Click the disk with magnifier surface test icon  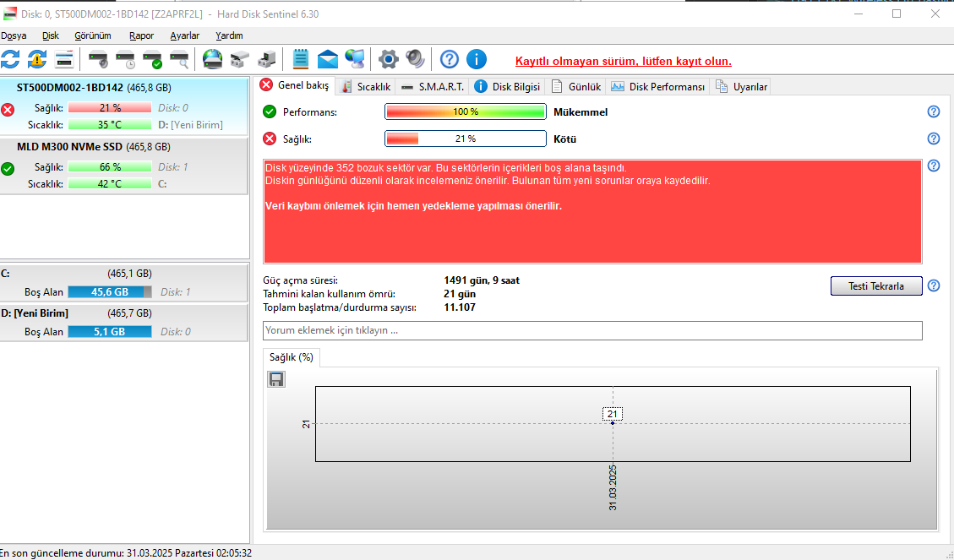[179, 60]
